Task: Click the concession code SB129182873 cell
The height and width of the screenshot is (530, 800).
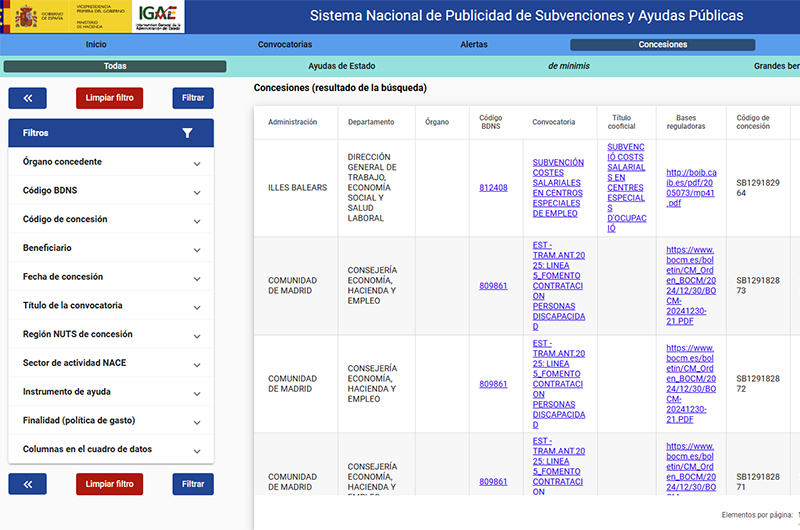Action: tap(758, 286)
